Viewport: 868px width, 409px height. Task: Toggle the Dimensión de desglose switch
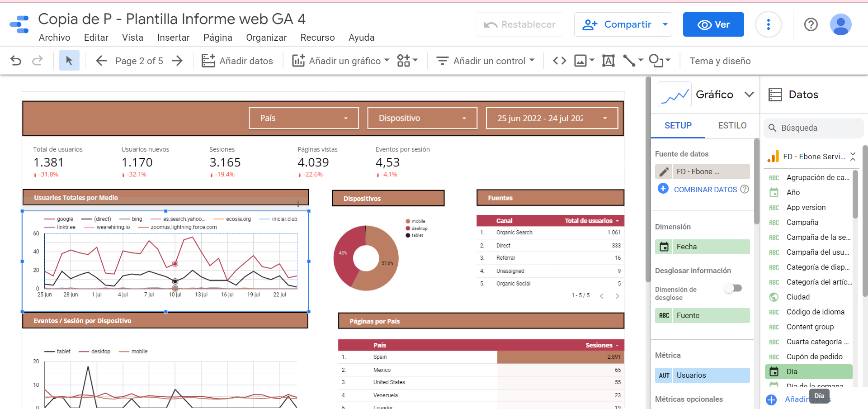[x=733, y=288]
